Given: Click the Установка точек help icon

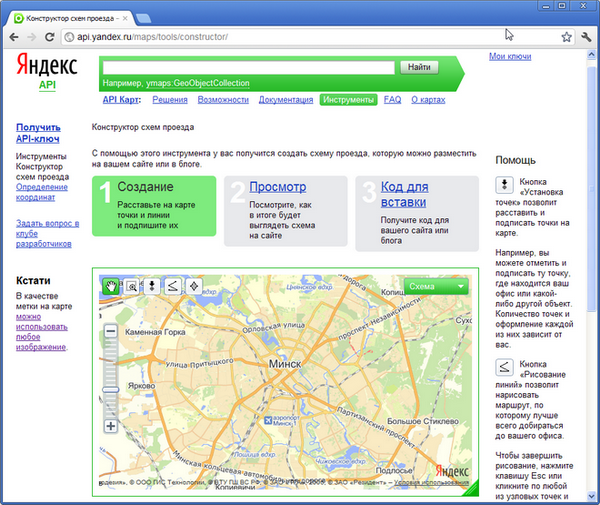Looking at the screenshot, I should pos(504,185).
